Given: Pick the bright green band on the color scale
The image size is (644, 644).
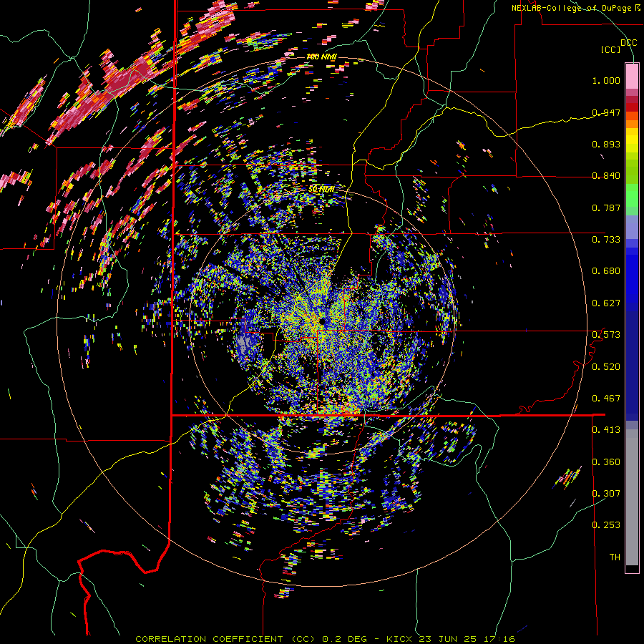Looking at the screenshot, I should 632,195.
